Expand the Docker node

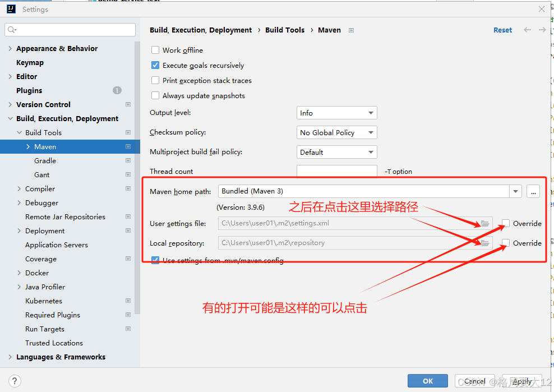coord(19,273)
